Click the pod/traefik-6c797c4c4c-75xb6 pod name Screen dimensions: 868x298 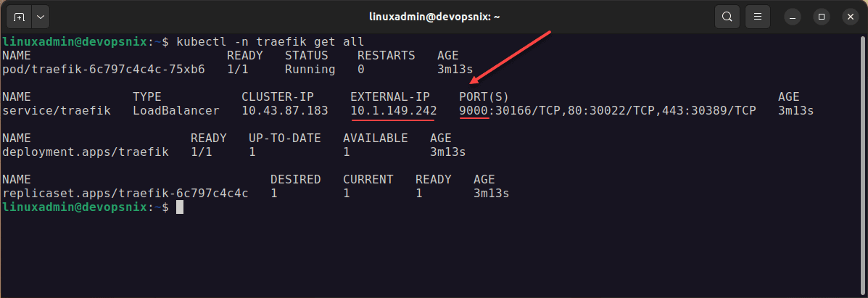104,70
